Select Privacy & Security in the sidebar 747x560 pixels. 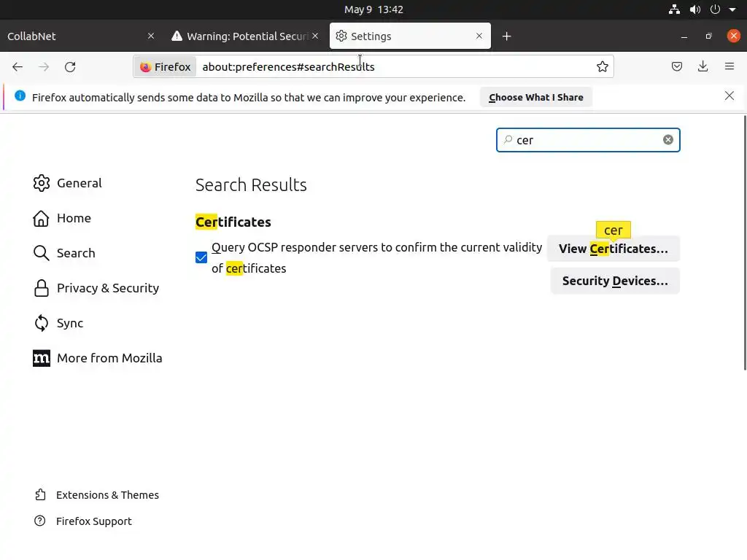pyautogui.click(x=107, y=288)
